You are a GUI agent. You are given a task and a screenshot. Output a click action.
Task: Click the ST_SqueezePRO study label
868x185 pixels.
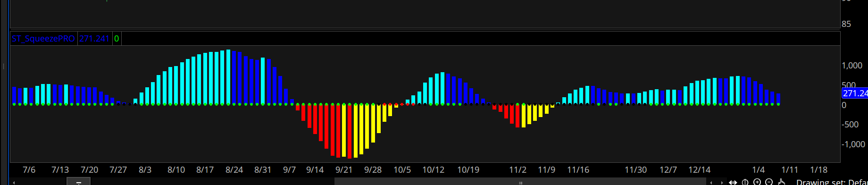[43, 39]
